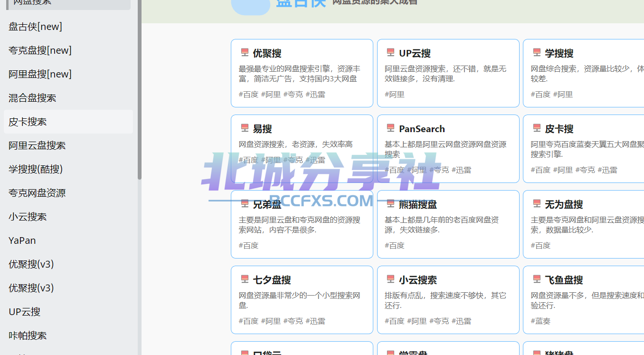Image resolution: width=644 pixels, height=355 pixels.
Task: Click the red icon beside UP云搜 card title
Action: tap(390, 52)
